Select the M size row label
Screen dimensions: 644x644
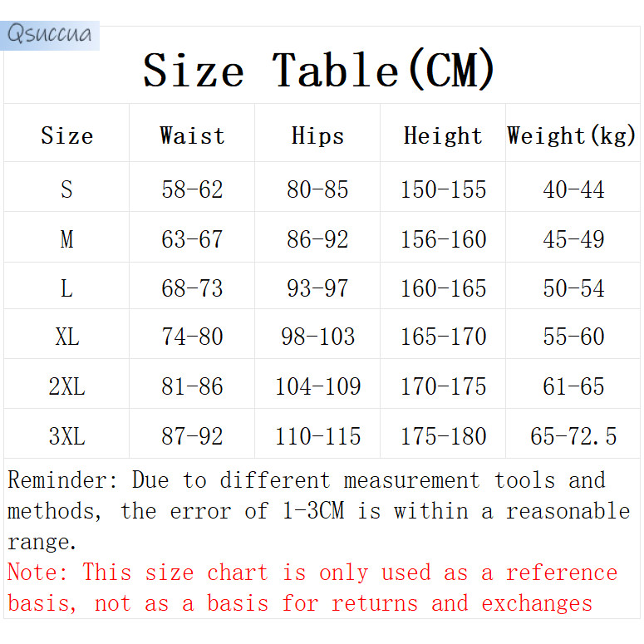[x=67, y=239]
